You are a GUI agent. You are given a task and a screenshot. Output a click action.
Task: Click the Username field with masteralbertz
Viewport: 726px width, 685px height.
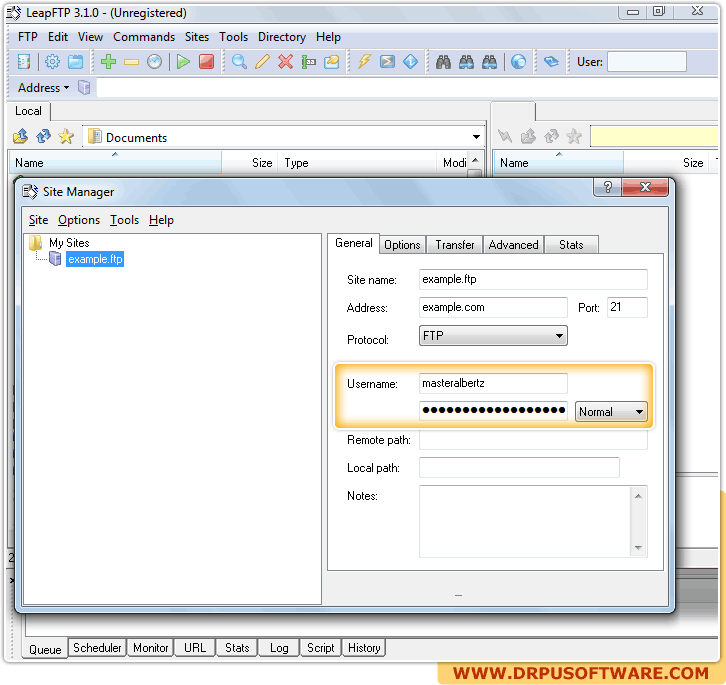(x=493, y=383)
